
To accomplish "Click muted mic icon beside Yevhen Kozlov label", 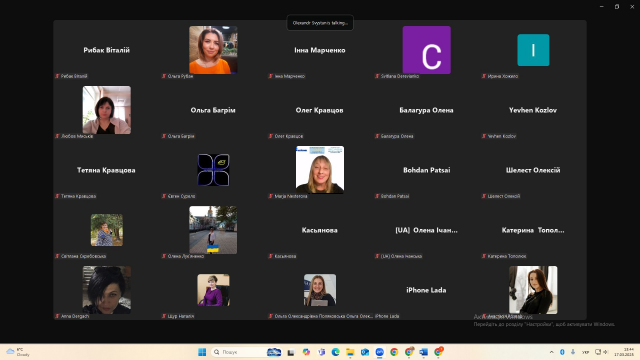I will 484,136.
